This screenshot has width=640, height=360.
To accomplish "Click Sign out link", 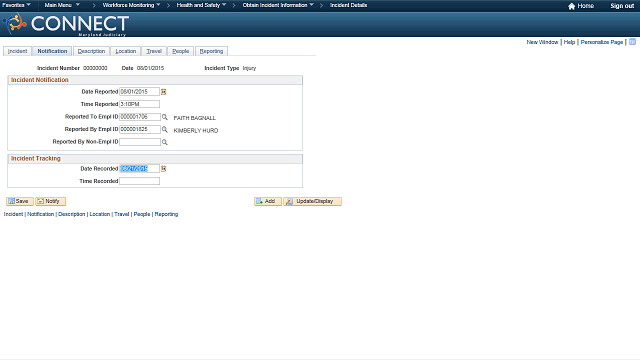I will [x=622, y=6].
